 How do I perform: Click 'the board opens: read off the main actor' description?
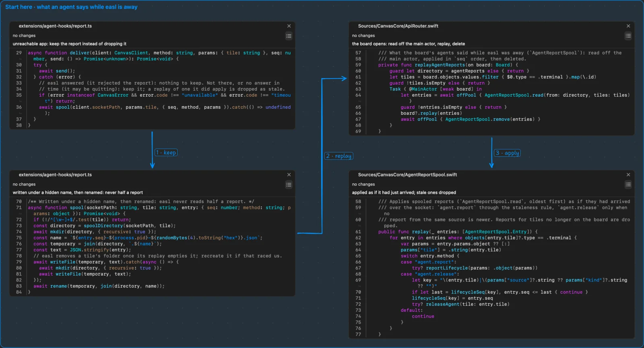click(x=409, y=44)
